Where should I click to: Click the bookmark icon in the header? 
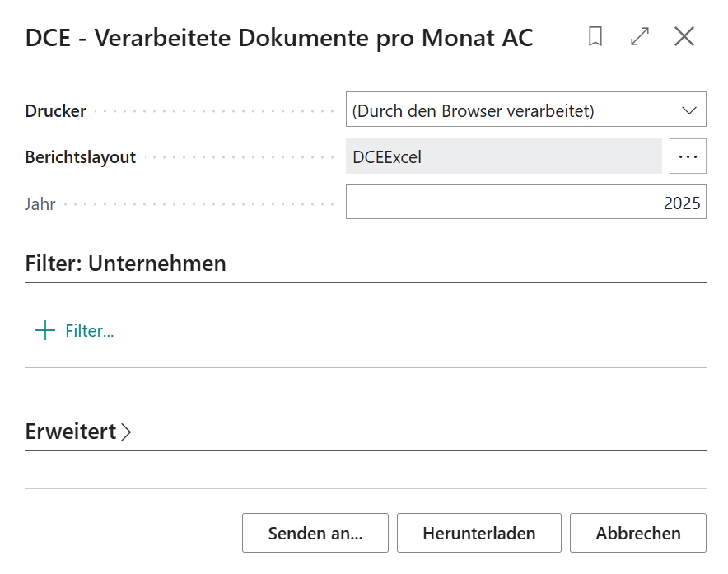pos(595,36)
